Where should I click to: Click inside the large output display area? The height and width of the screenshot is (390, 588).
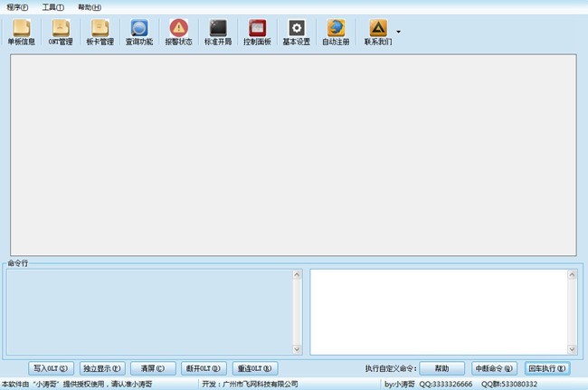click(293, 156)
